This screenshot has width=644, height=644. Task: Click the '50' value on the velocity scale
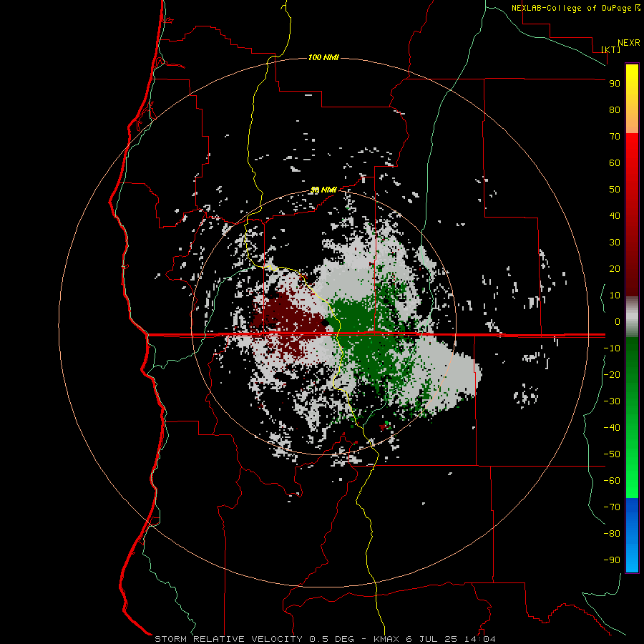tap(615, 190)
